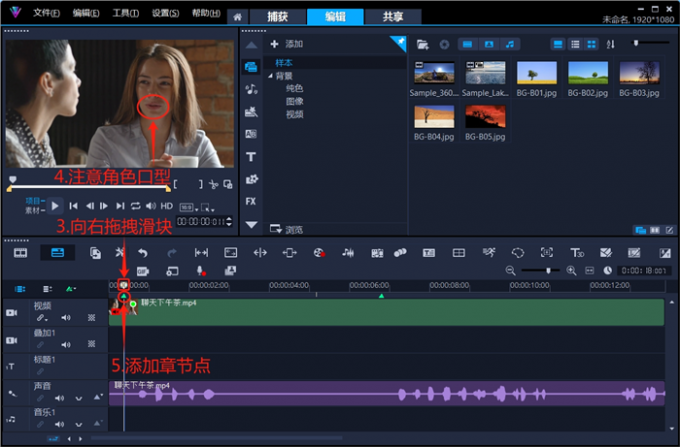Image resolution: width=680 pixels, height=447 pixels.
Task: Sort library clips icon
Action: [x=610, y=44]
